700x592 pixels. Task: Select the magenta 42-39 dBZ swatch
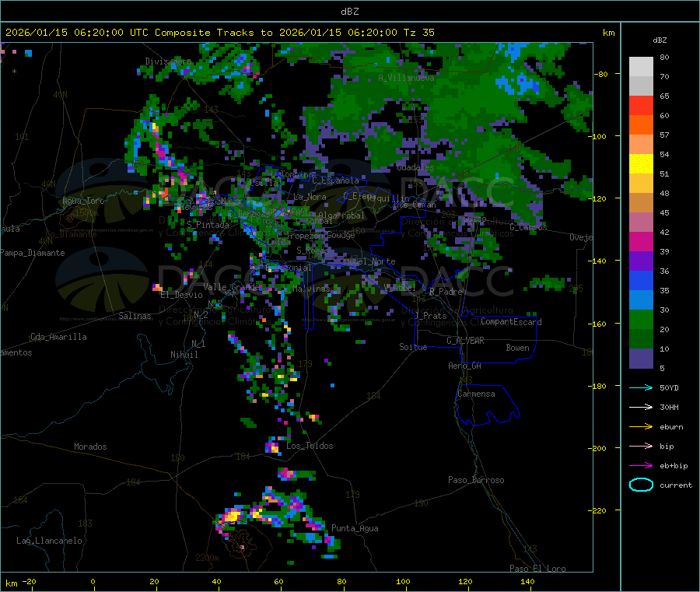(641, 241)
